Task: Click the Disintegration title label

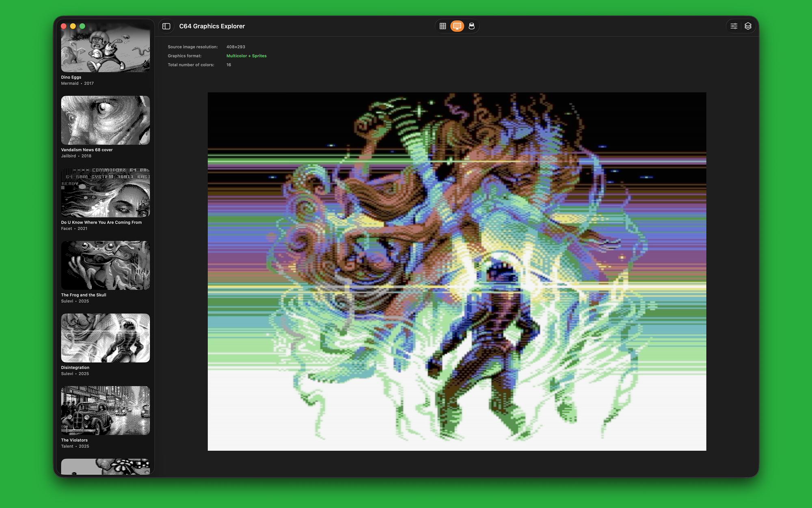Action: point(75,367)
